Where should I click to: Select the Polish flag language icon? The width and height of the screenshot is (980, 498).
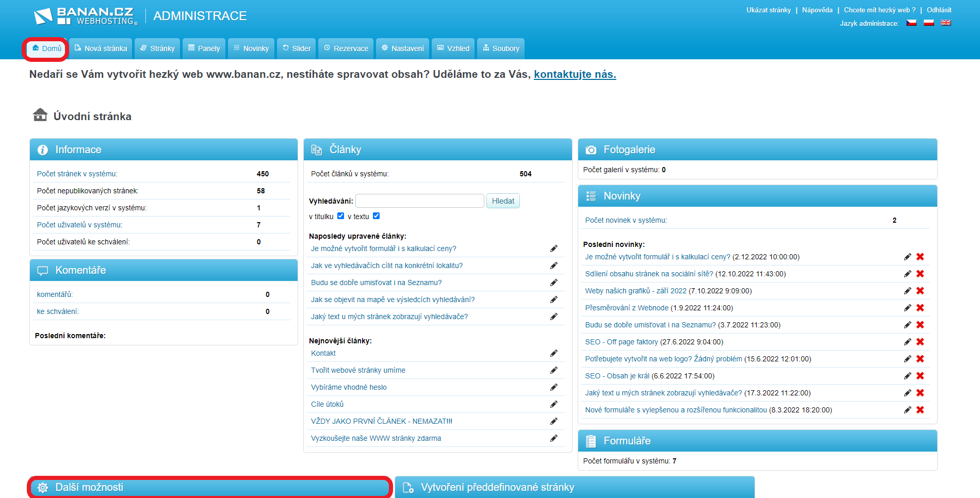point(928,23)
